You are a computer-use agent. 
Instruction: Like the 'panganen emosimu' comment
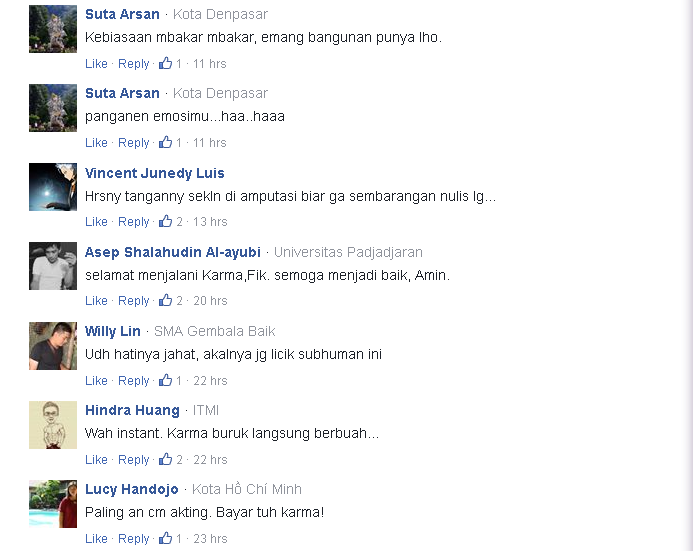(x=96, y=143)
